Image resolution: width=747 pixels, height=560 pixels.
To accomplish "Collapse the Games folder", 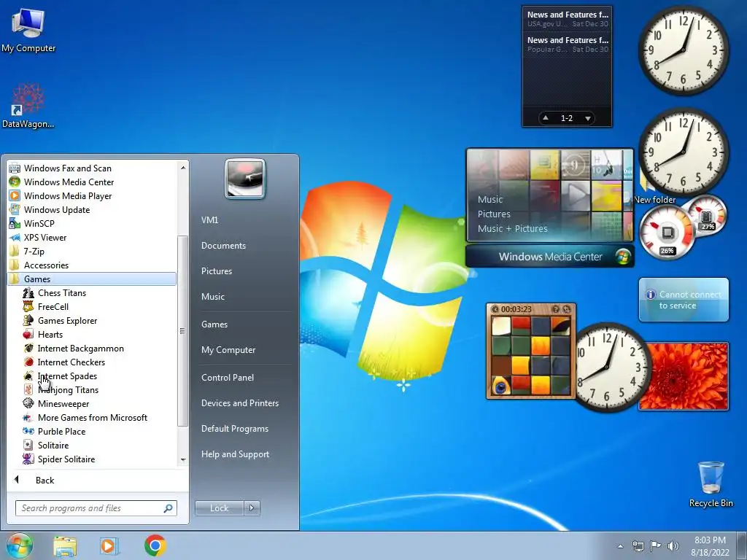I will coord(91,279).
